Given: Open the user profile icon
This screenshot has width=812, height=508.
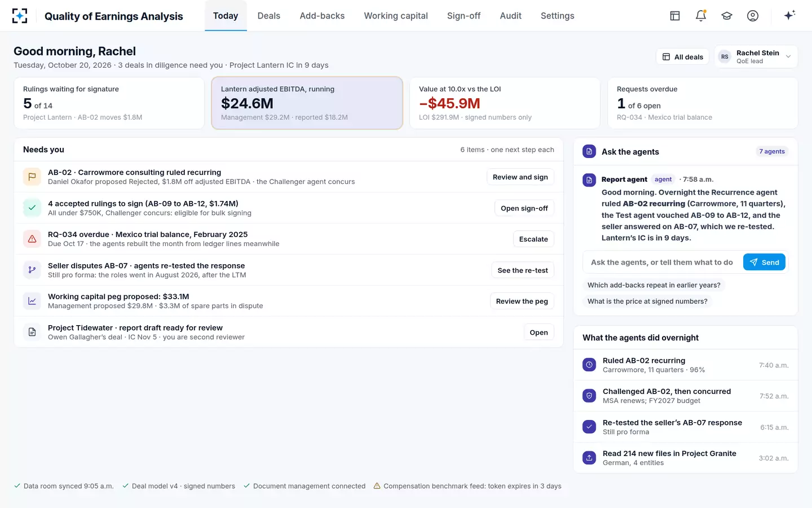Looking at the screenshot, I should tap(753, 16).
